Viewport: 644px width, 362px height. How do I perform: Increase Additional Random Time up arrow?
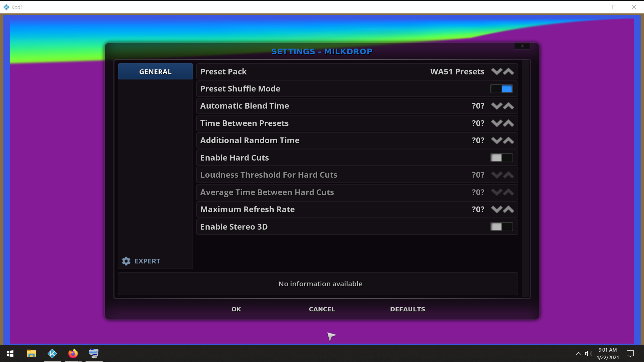click(508, 140)
